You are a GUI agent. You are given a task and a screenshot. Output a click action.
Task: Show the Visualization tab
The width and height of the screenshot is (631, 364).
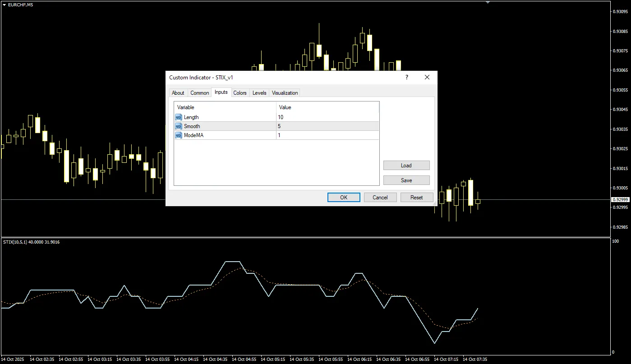tap(285, 93)
